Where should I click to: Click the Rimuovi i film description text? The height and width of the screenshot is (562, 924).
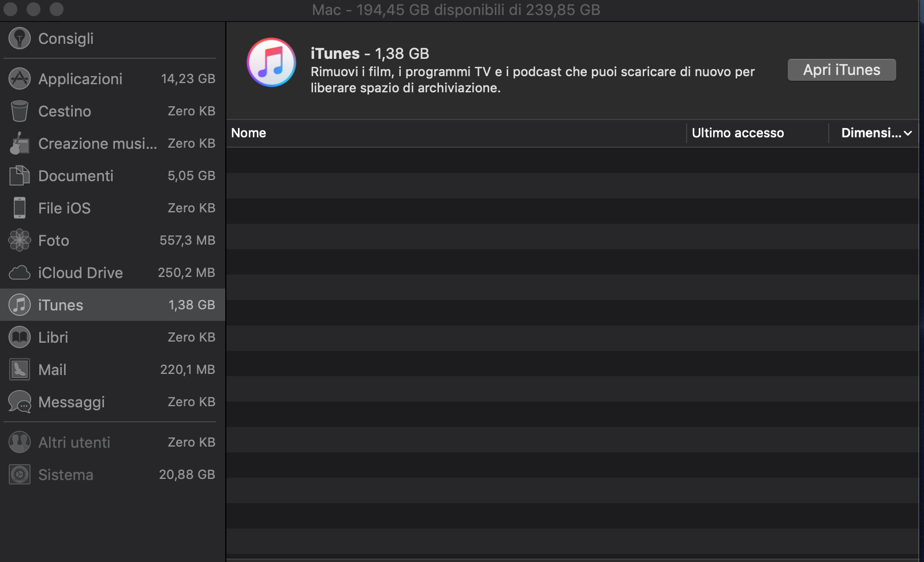pos(532,80)
